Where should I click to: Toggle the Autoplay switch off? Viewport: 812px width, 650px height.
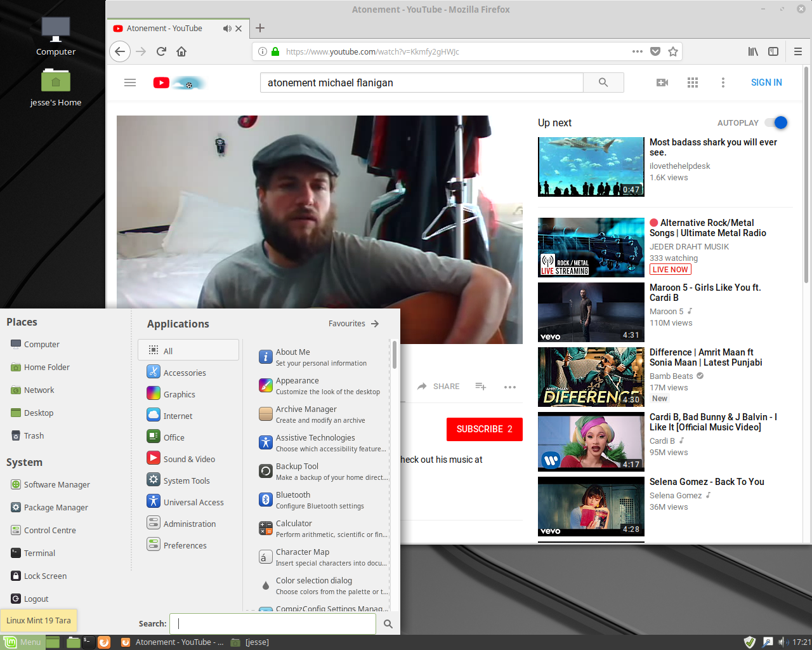[x=776, y=123]
